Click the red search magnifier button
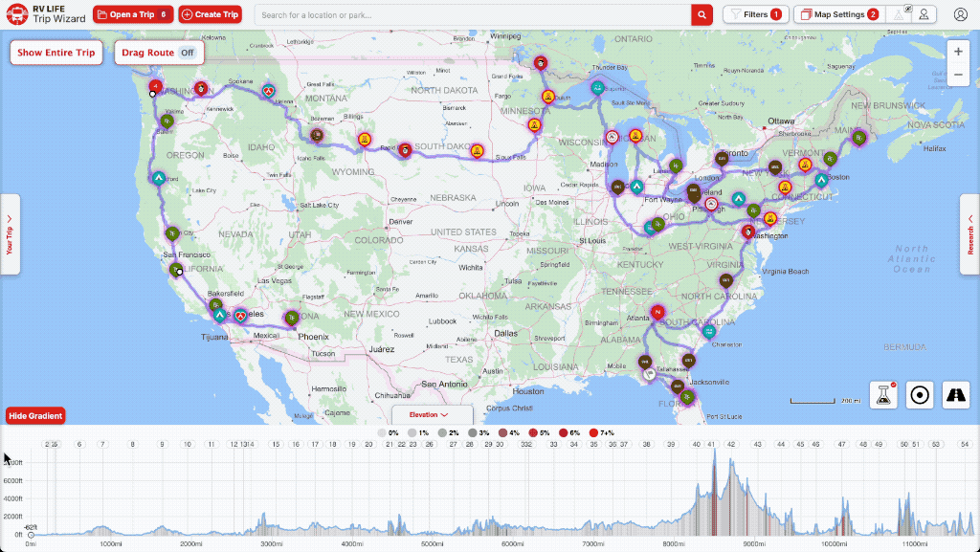Image resolution: width=980 pixels, height=552 pixels. (702, 15)
